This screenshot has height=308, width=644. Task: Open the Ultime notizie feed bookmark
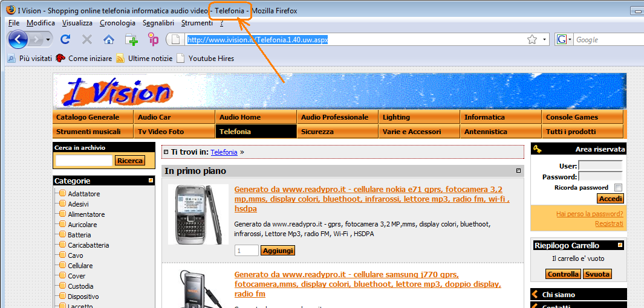click(x=145, y=58)
